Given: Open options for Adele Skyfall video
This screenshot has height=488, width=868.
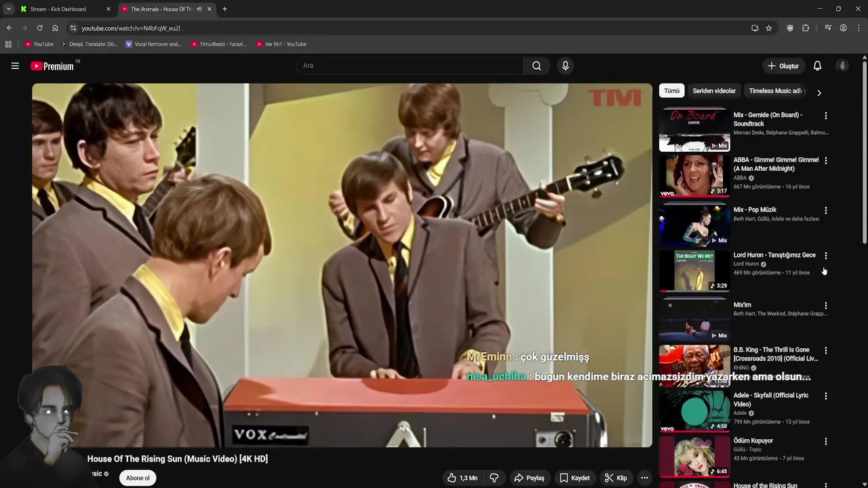Looking at the screenshot, I should [825, 396].
